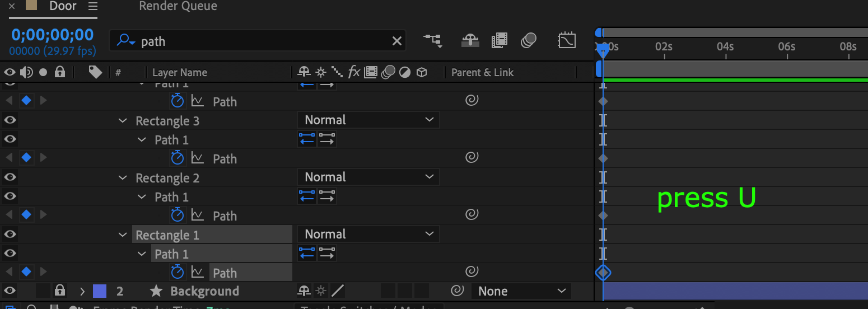Unlock the Background layer
This screenshot has height=309, width=868.
tap(60, 291)
